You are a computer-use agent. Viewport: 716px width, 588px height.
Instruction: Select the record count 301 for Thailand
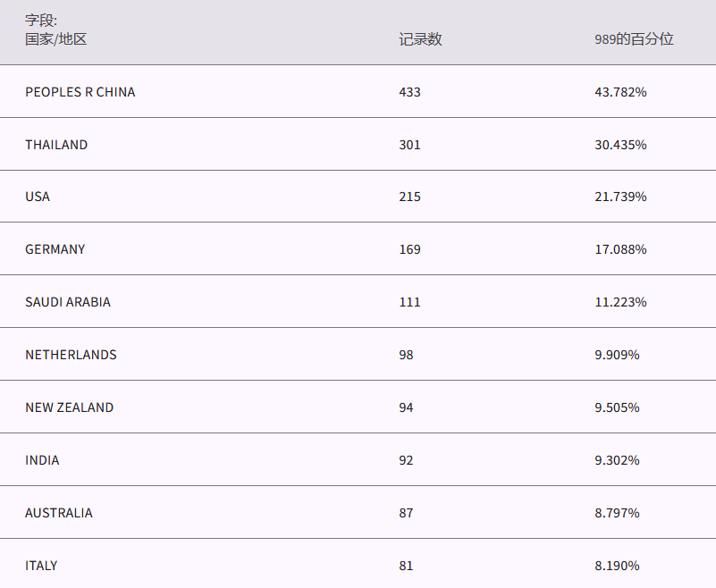(409, 145)
